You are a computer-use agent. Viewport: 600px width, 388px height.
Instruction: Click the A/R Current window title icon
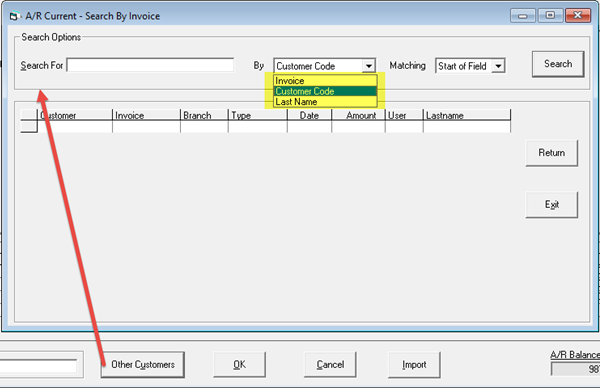[14, 16]
